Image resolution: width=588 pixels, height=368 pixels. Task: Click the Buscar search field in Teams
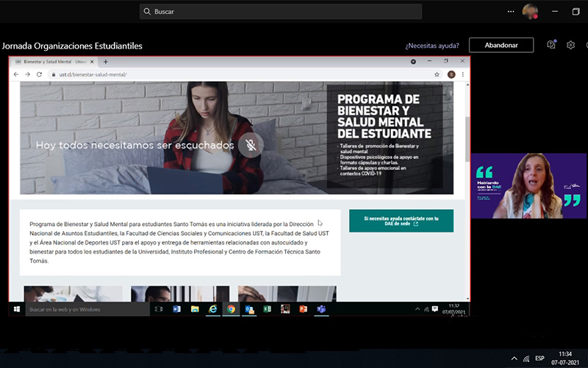(x=281, y=12)
